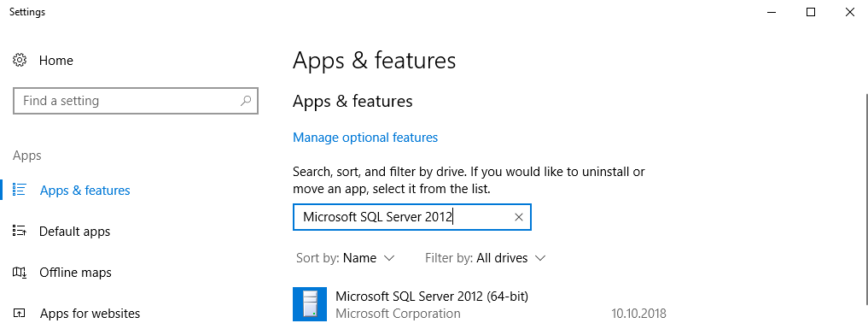Image resolution: width=868 pixels, height=329 pixels.
Task: Clear the app search box with X
Action: coord(519,217)
